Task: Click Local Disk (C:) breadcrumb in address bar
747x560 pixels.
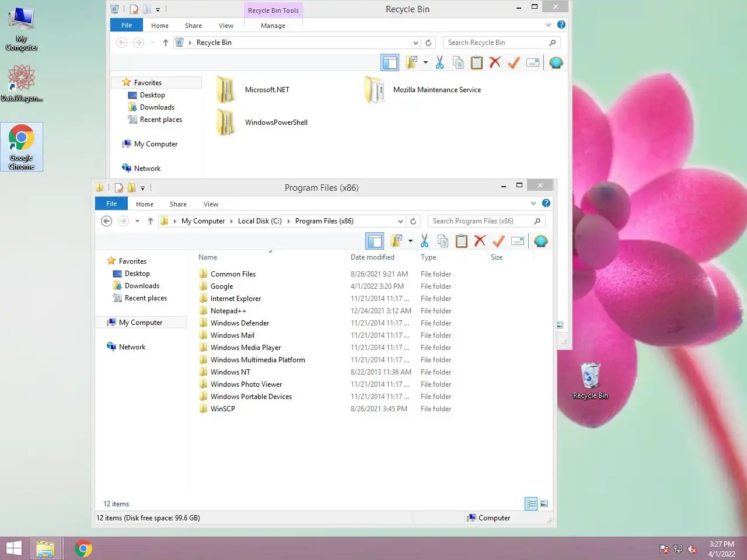Action: pyautogui.click(x=260, y=221)
